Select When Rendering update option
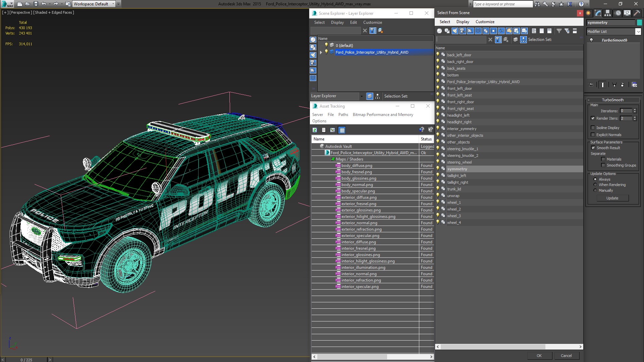The width and height of the screenshot is (644, 362). coord(595,185)
